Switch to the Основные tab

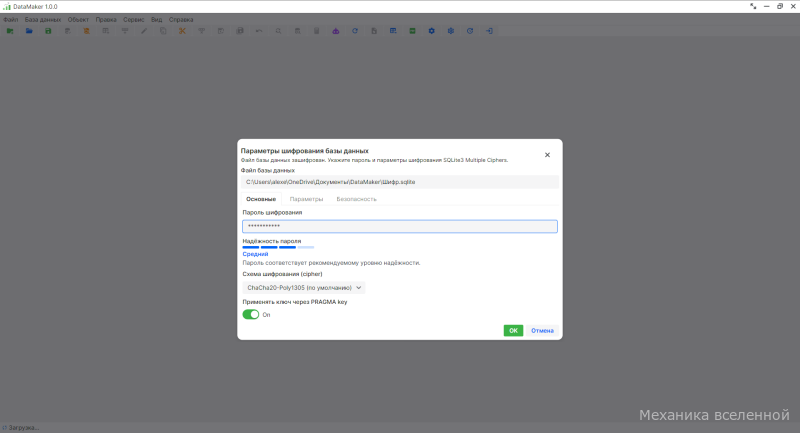pyautogui.click(x=261, y=199)
